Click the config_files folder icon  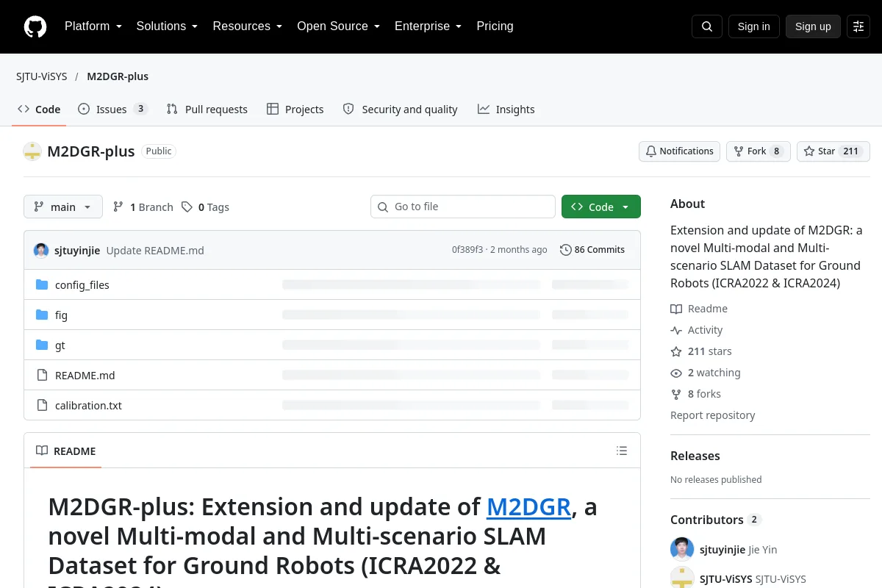coord(42,284)
